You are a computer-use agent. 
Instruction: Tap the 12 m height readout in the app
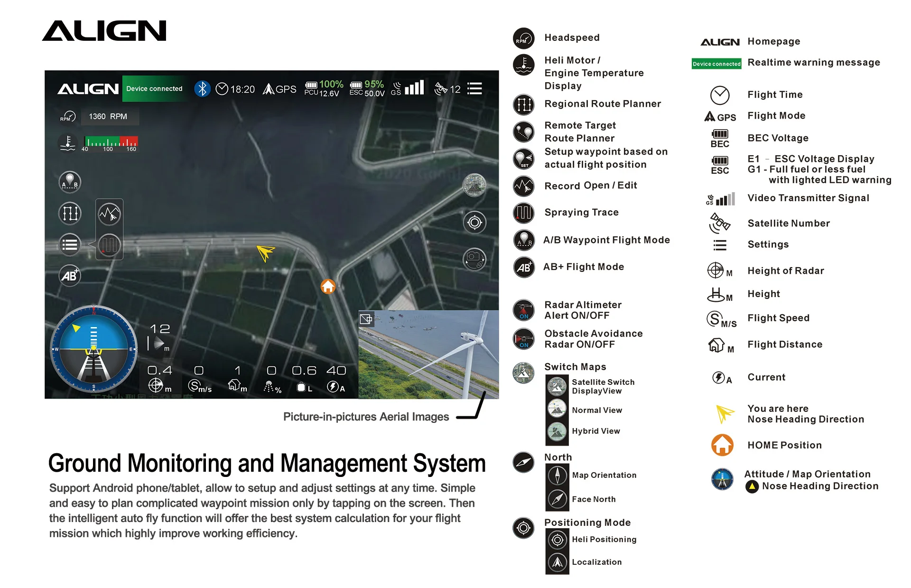pyautogui.click(x=159, y=338)
